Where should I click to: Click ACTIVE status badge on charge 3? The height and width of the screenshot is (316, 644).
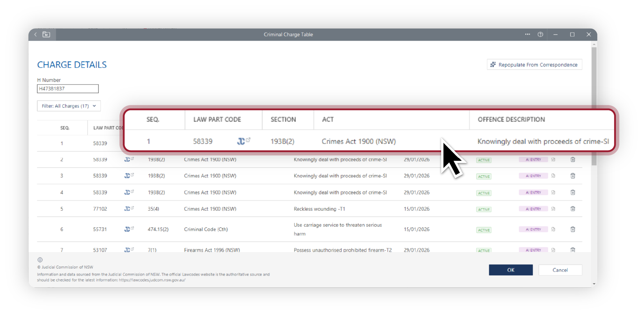484,177
